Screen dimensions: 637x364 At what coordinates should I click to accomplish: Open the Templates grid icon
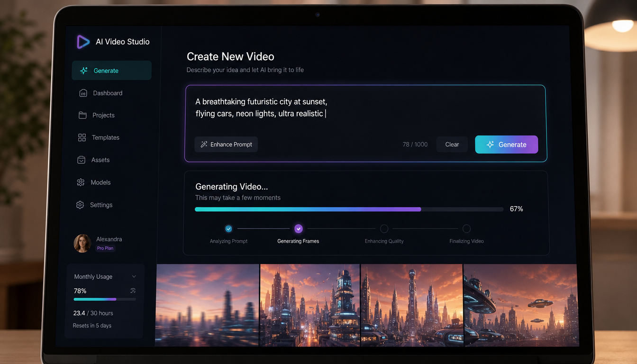click(82, 137)
